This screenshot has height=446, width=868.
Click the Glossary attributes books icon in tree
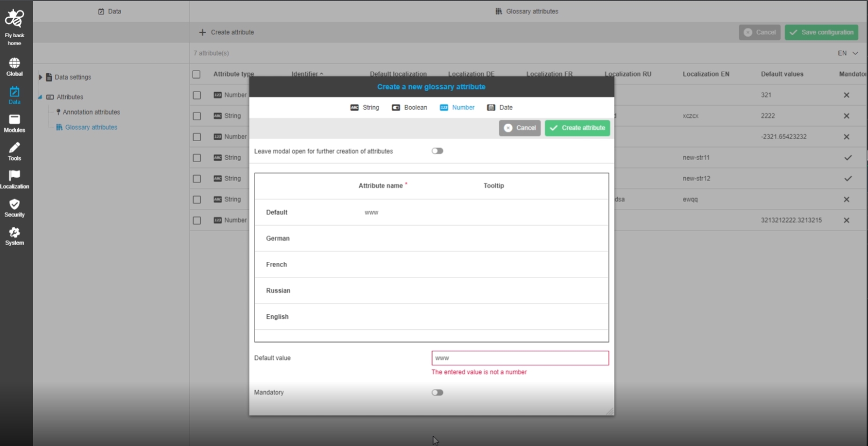(x=59, y=127)
